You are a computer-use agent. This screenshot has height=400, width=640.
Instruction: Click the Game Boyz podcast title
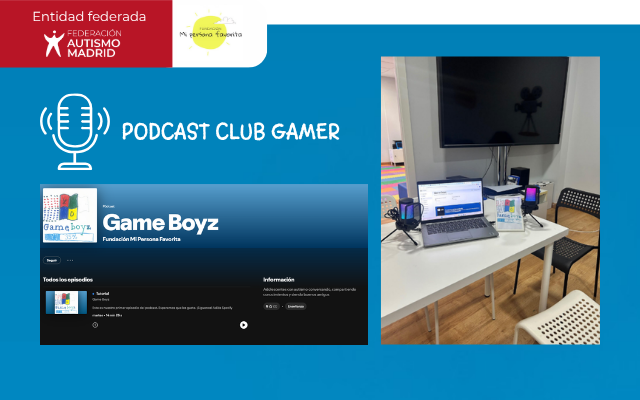[x=160, y=223]
